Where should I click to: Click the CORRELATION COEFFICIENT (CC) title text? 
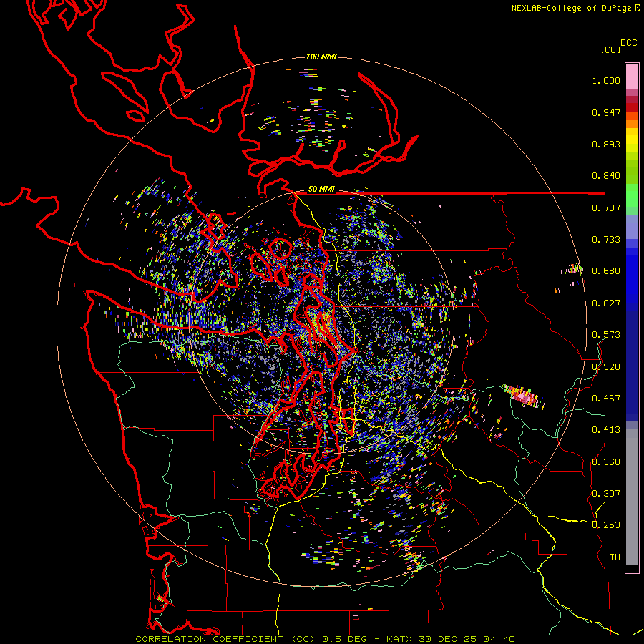pyautogui.click(x=225, y=639)
